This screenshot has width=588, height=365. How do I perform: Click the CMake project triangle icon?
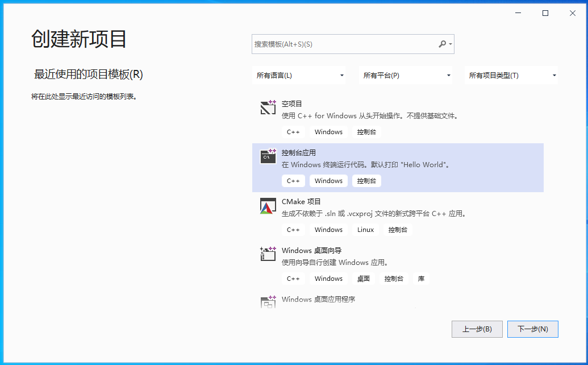click(268, 206)
